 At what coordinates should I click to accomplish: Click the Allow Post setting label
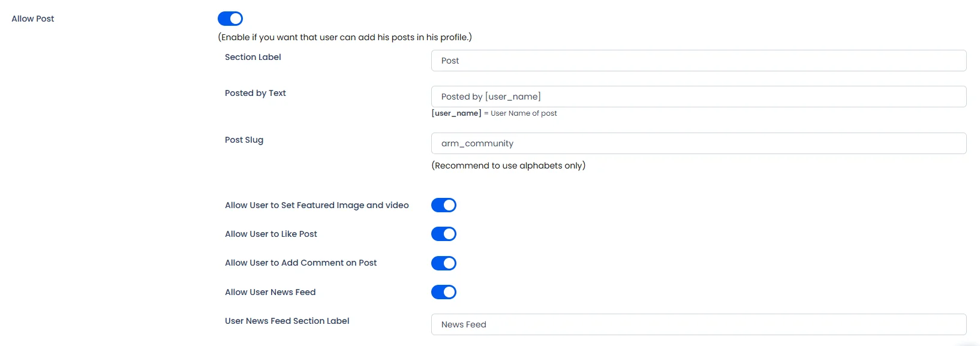[x=33, y=19]
